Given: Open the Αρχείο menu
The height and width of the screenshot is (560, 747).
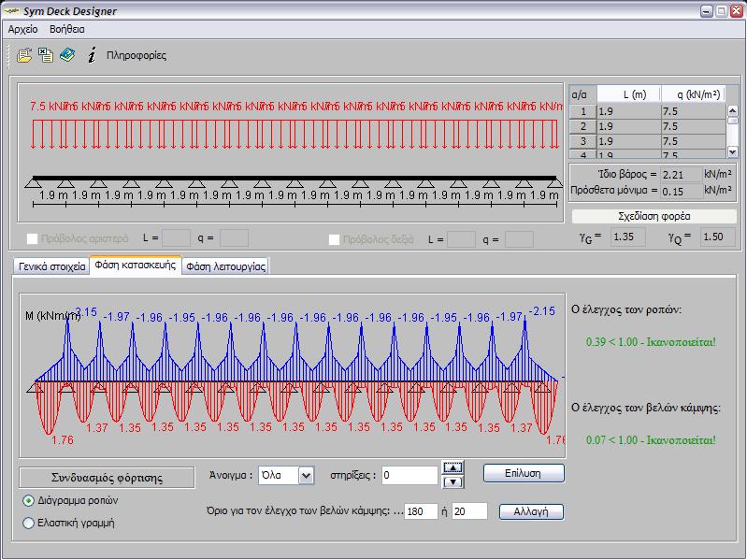Looking at the screenshot, I should coord(22,29).
